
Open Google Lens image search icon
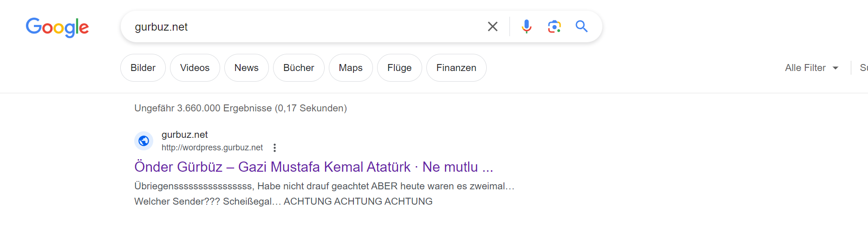point(554,26)
